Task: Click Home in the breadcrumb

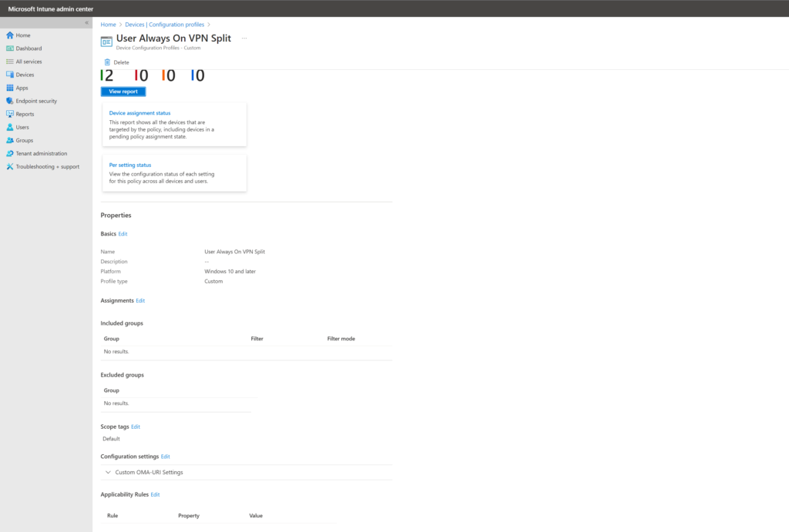Action: (108, 25)
